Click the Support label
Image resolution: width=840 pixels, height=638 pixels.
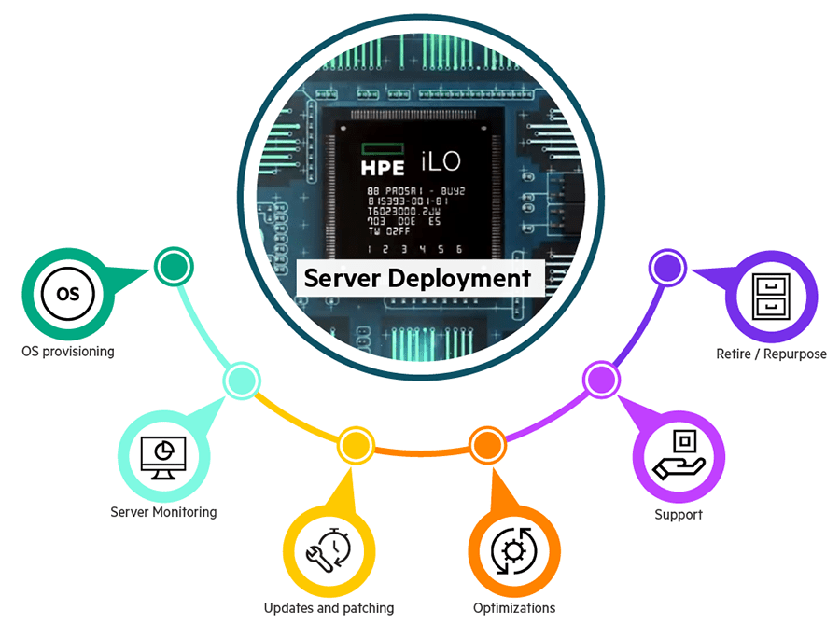tap(679, 515)
